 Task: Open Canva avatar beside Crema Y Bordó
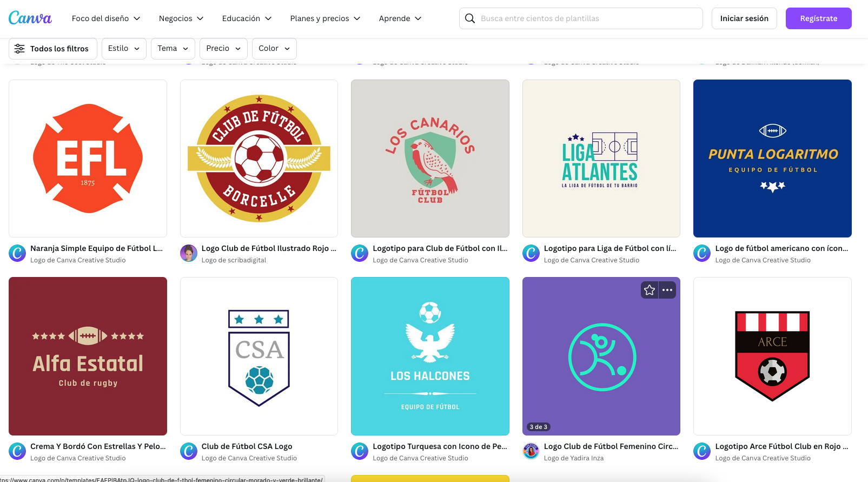[17, 451]
